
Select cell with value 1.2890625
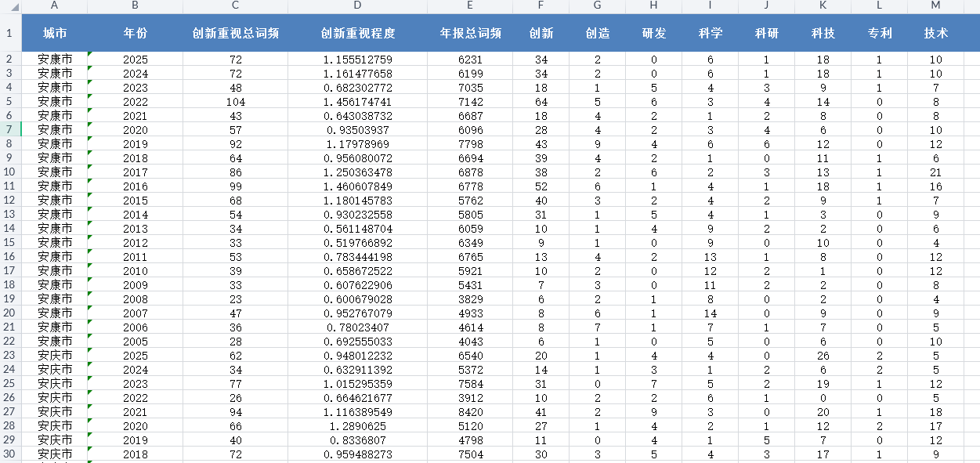pos(357,425)
